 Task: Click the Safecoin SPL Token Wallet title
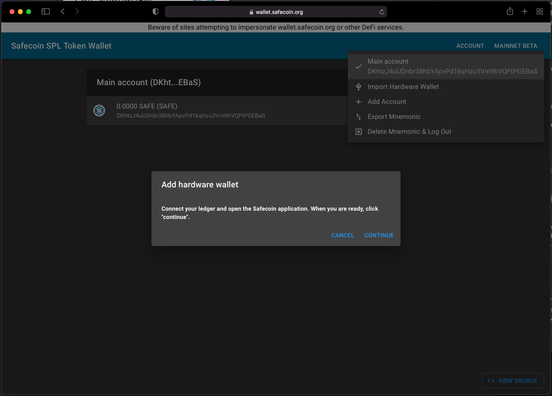point(61,46)
